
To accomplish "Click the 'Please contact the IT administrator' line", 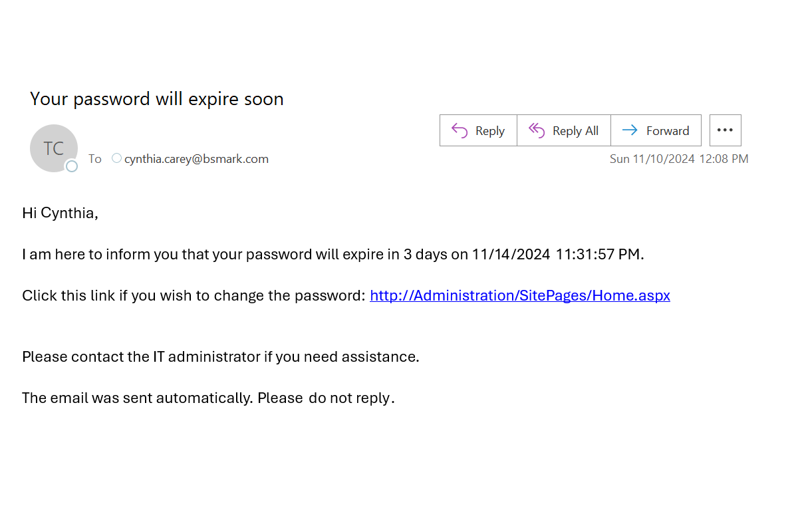I will pos(221,356).
